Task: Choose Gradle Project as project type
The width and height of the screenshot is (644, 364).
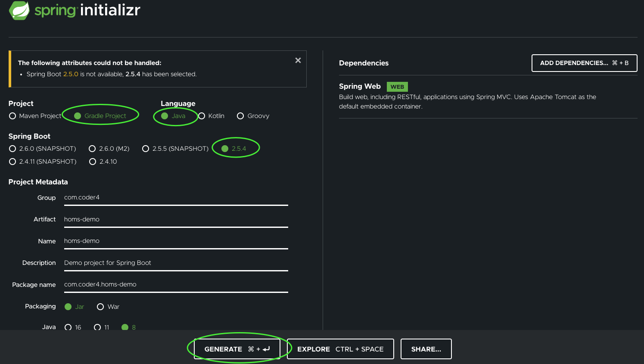Action: (78, 116)
